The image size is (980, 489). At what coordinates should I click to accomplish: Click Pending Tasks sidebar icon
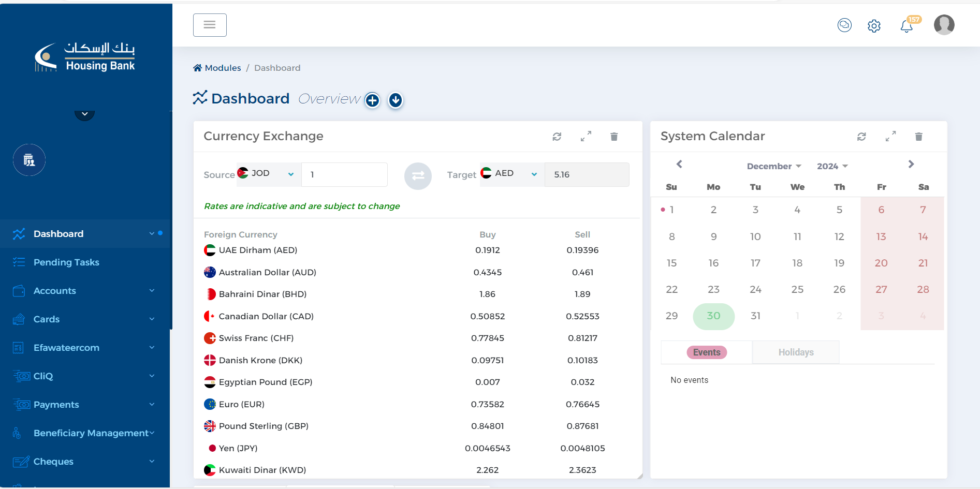point(19,262)
